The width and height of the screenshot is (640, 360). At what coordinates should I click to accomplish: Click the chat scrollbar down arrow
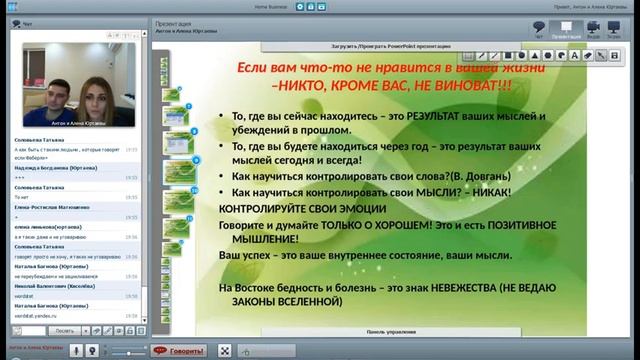(x=144, y=320)
